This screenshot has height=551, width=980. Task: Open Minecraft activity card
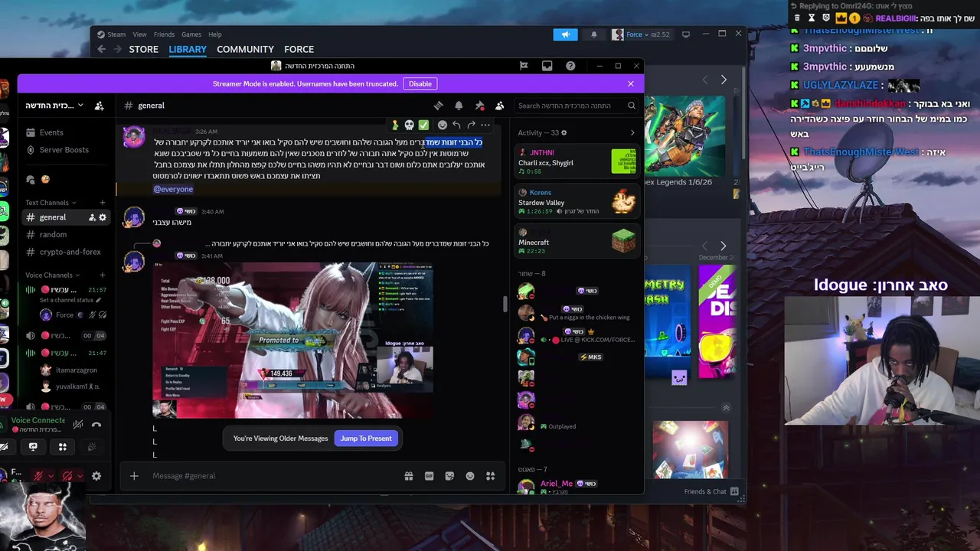point(577,241)
